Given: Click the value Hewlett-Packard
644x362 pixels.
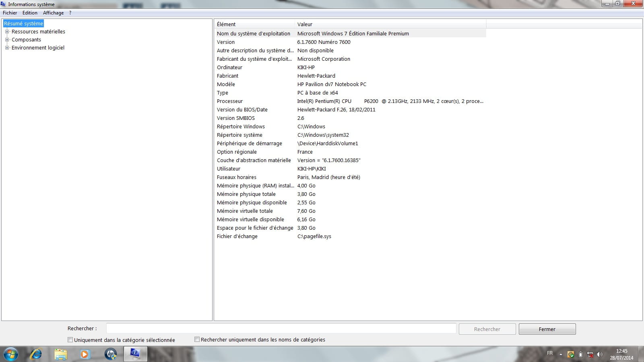Looking at the screenshot, I should click(x=316, y=76).
